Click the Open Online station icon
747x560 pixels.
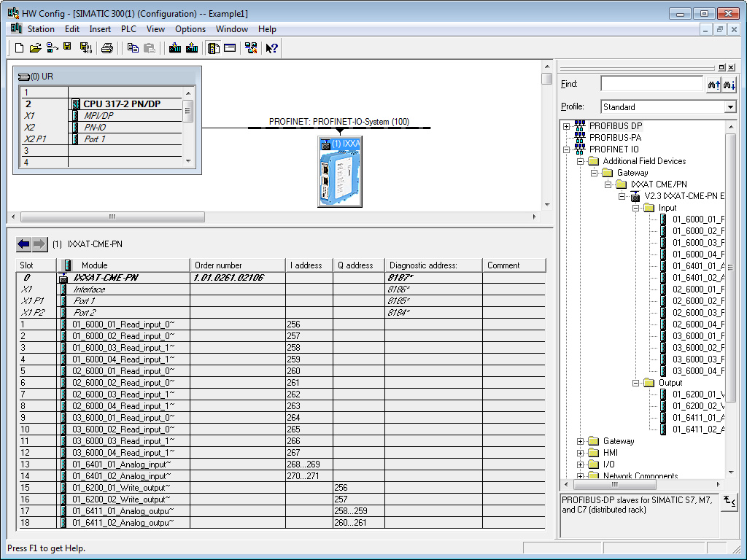[x=52, y=47]
